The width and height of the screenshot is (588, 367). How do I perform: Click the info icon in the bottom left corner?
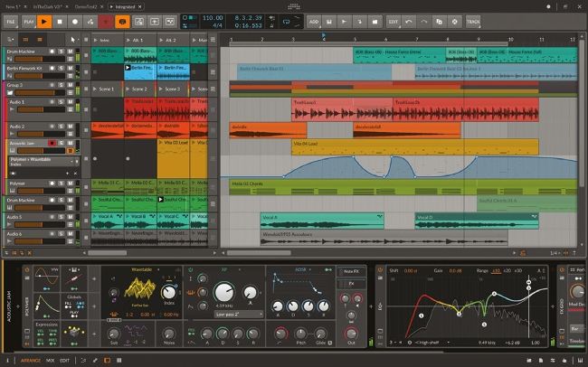[x=7, y=361]
